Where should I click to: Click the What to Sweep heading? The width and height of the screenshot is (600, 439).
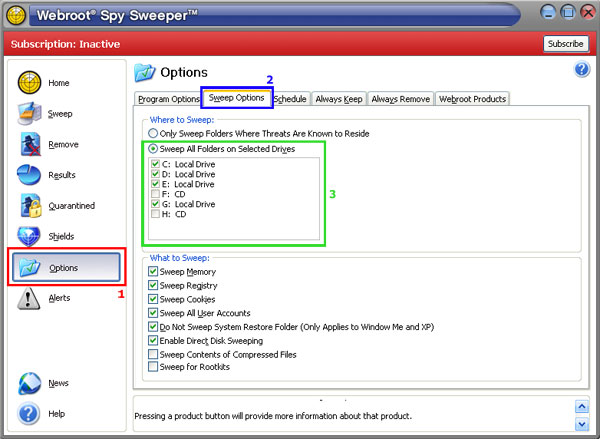pyautogui.click(x=179, y=258)
